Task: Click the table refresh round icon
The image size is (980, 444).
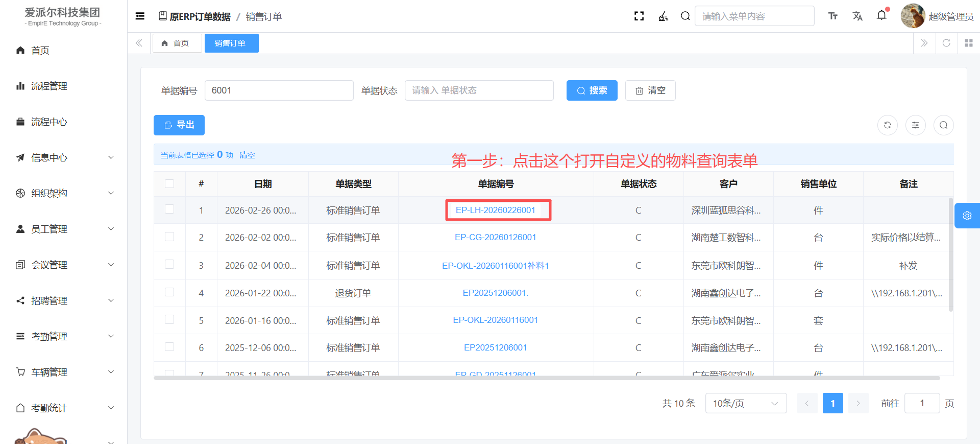Action: click(887, 125)
